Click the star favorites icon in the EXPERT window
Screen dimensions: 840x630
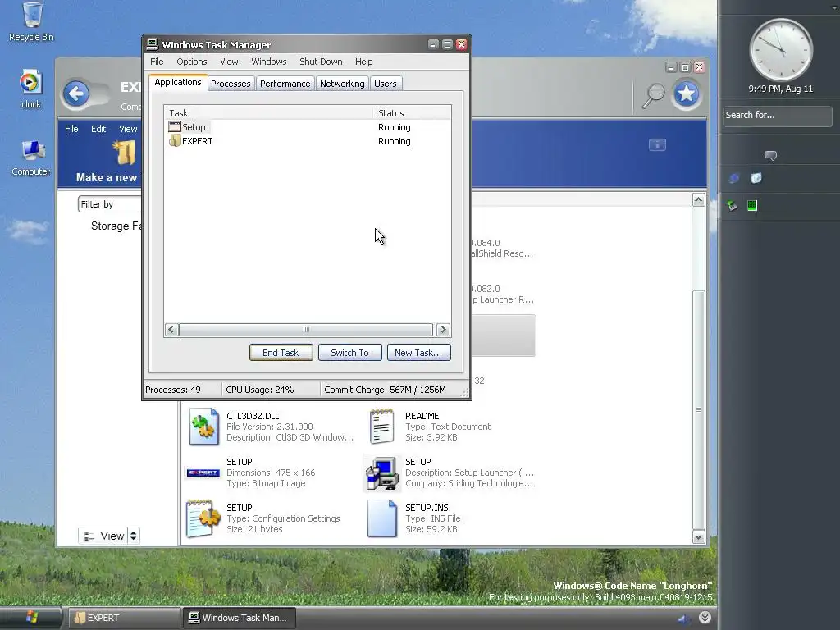coord(687,94)
